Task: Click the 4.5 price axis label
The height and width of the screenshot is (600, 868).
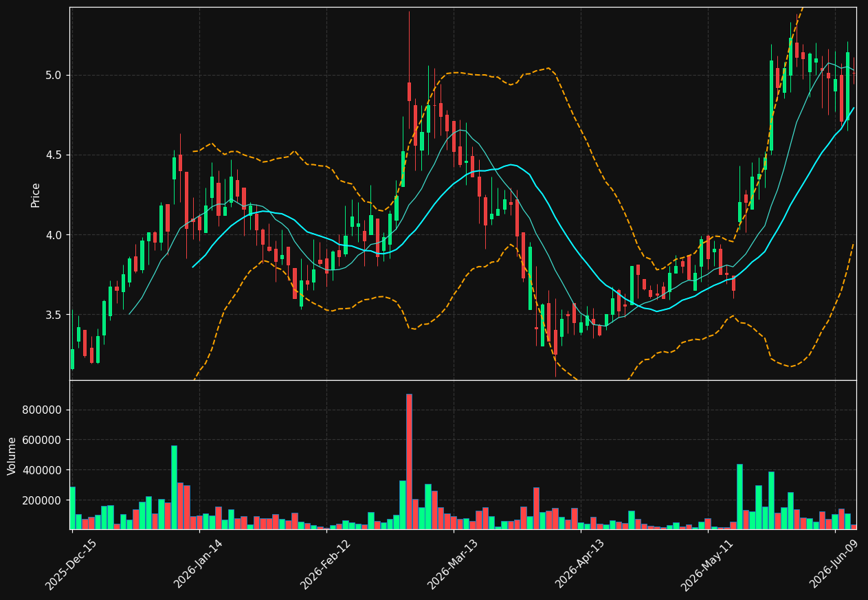Action: (53, 155)
